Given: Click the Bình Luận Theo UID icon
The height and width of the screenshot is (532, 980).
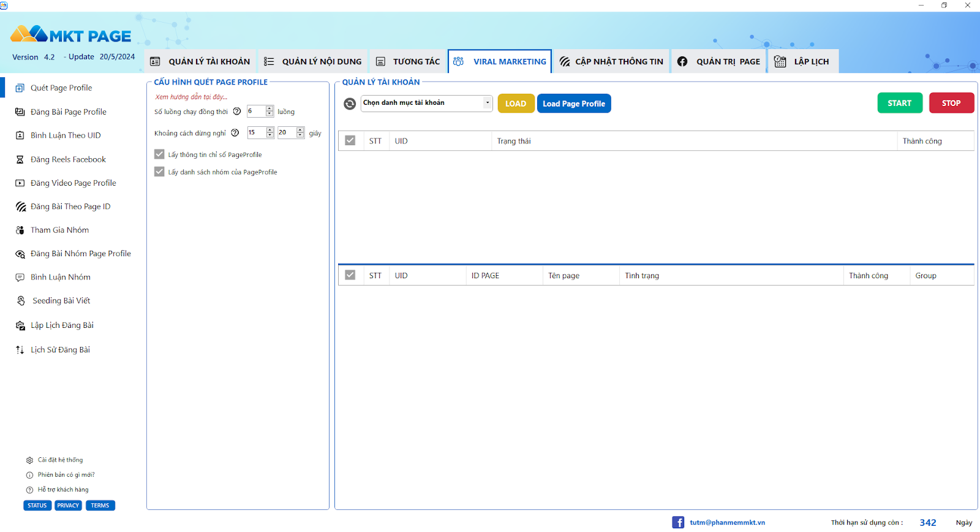Looking at the screenshot, I should tap(20, 135).
